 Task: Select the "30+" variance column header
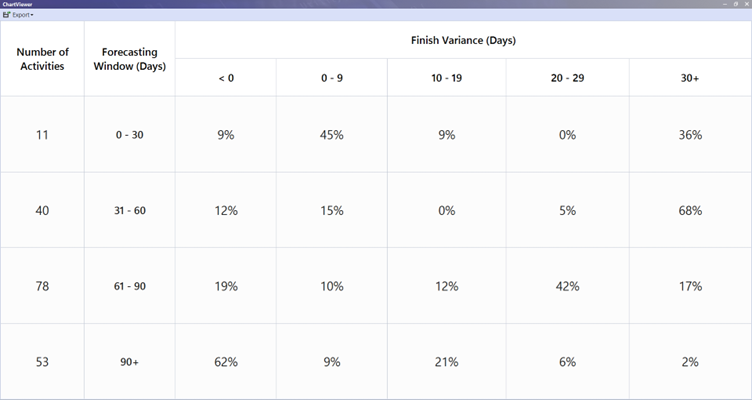[690, 78]
